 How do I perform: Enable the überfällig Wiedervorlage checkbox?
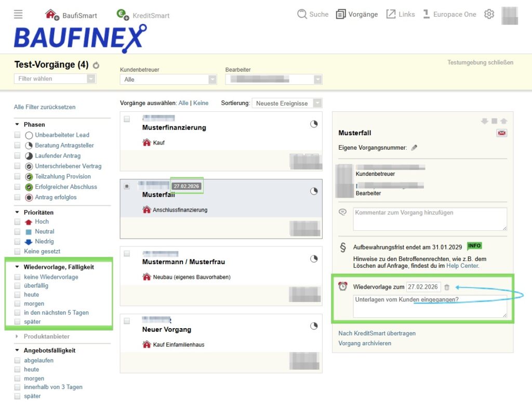click(18, 286)
